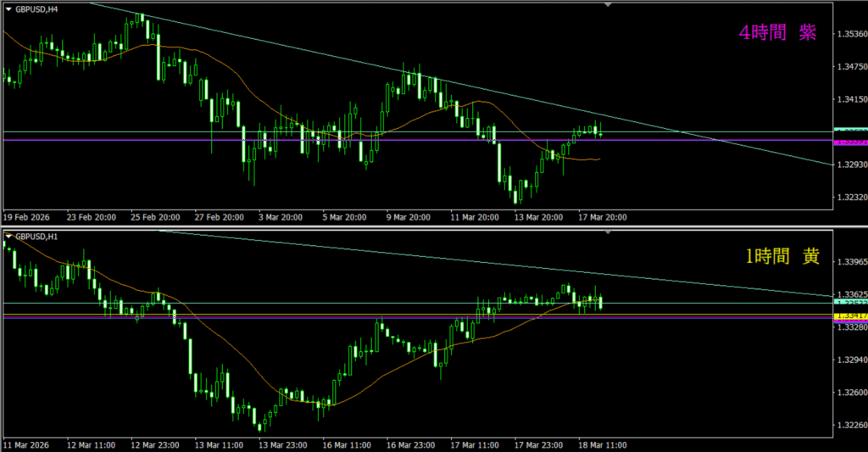Click the '11 Mar 2026' date on H1 axis
The height and width of the screenshot is (452, 868).
point(28,444)
